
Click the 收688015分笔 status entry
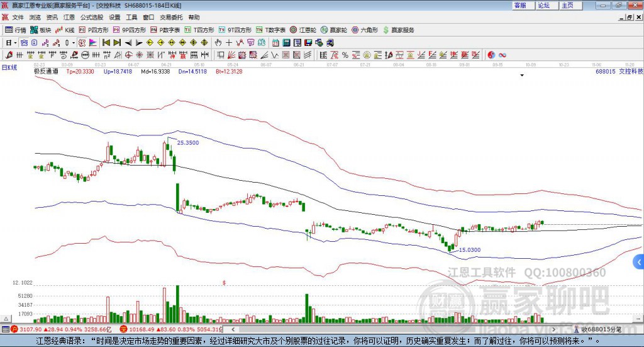click(x=597, y=329)
